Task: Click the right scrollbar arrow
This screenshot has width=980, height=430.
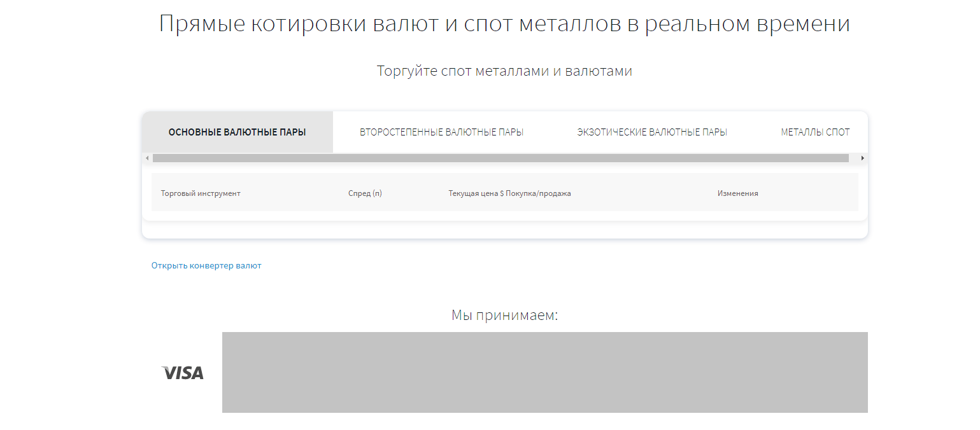Action: [x=863, y=157]
